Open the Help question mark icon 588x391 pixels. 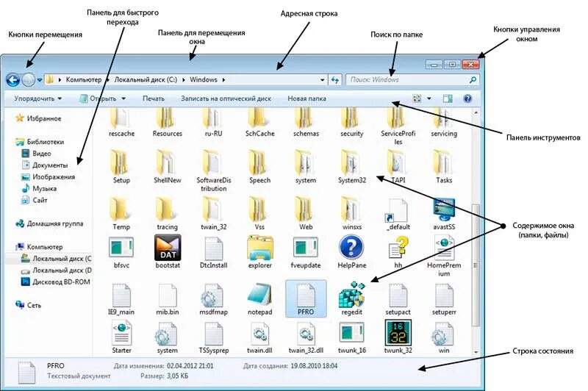point(467,98)
